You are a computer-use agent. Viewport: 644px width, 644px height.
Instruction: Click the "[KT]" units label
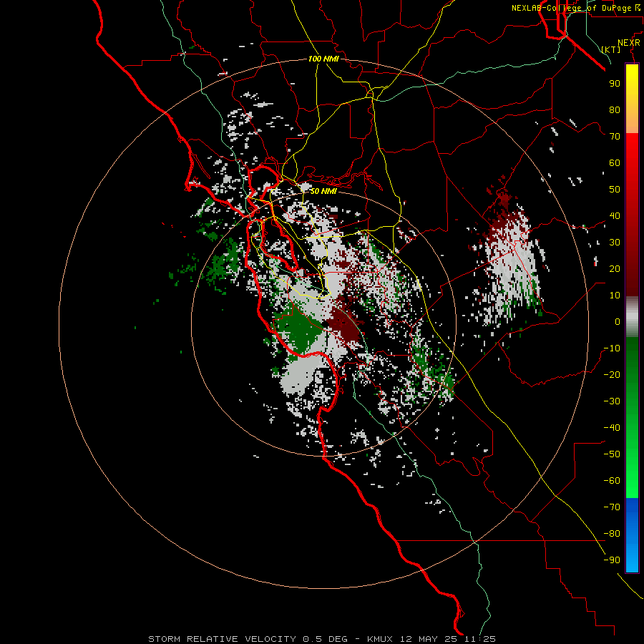point(611,49)
